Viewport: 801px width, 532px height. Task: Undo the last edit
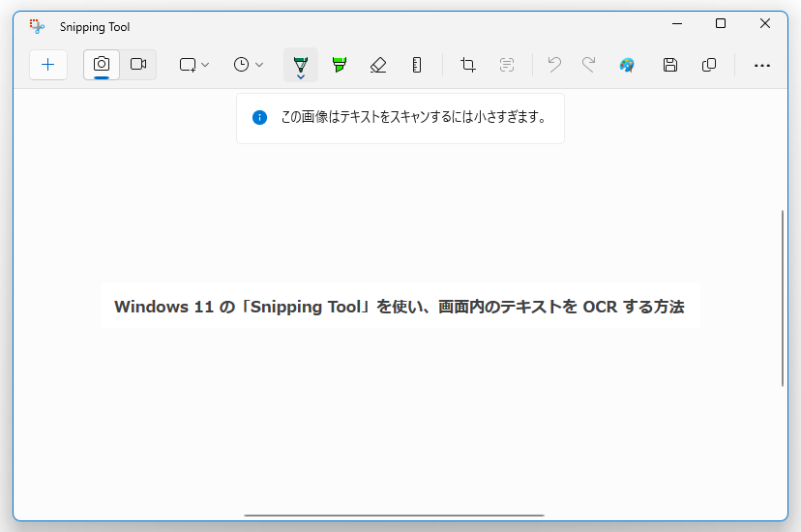click(x=554, y=65)
